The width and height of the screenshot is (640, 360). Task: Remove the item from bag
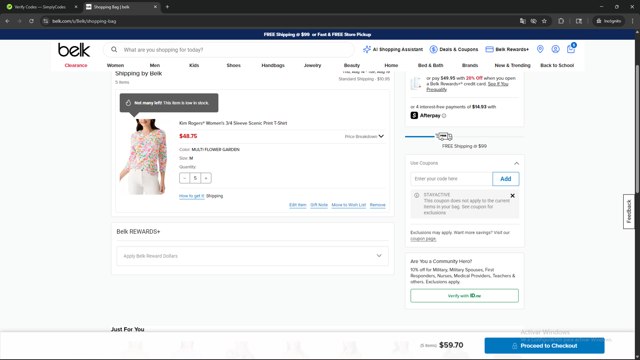[x=378, y=205]
